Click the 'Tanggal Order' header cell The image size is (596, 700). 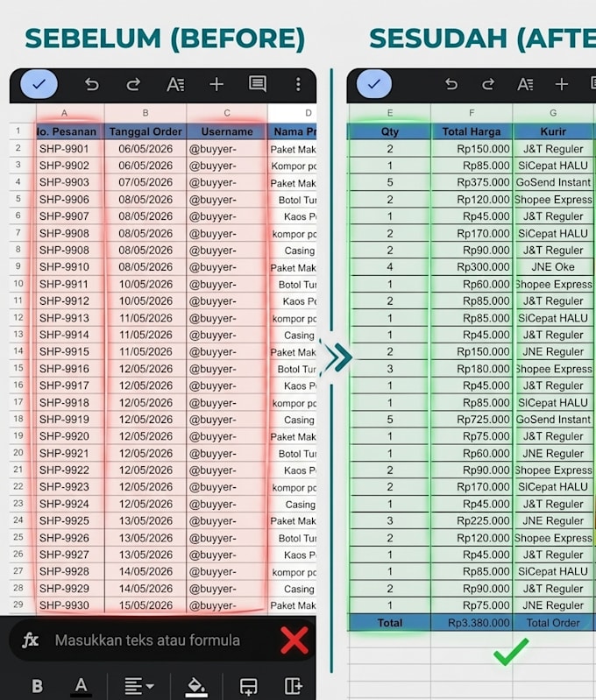[x=145, y=131]
